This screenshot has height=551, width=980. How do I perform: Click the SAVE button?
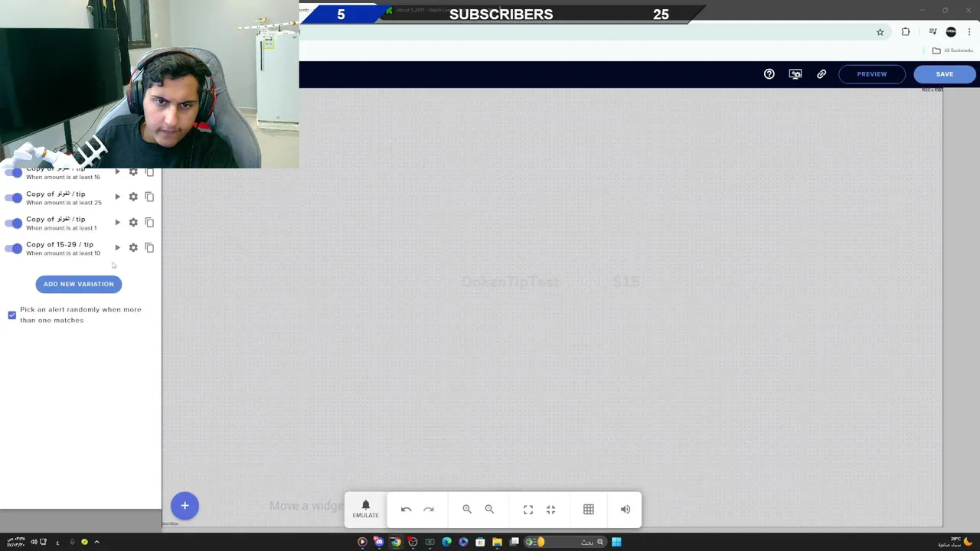point(944,74)
